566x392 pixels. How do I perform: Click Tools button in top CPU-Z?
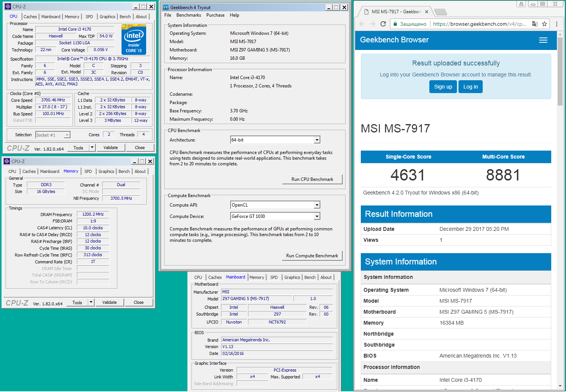[78, 148]
